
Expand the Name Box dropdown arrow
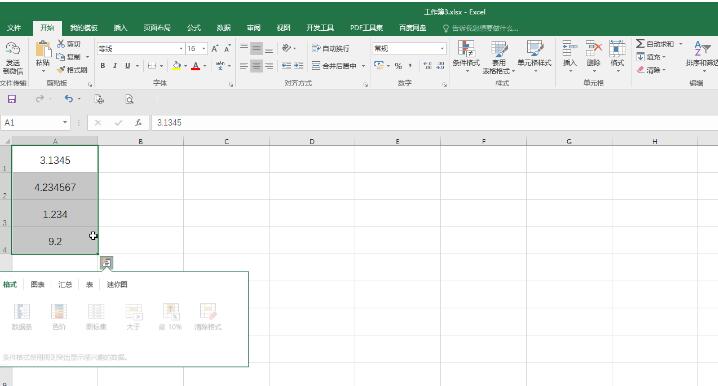click(x=65, y=122)
